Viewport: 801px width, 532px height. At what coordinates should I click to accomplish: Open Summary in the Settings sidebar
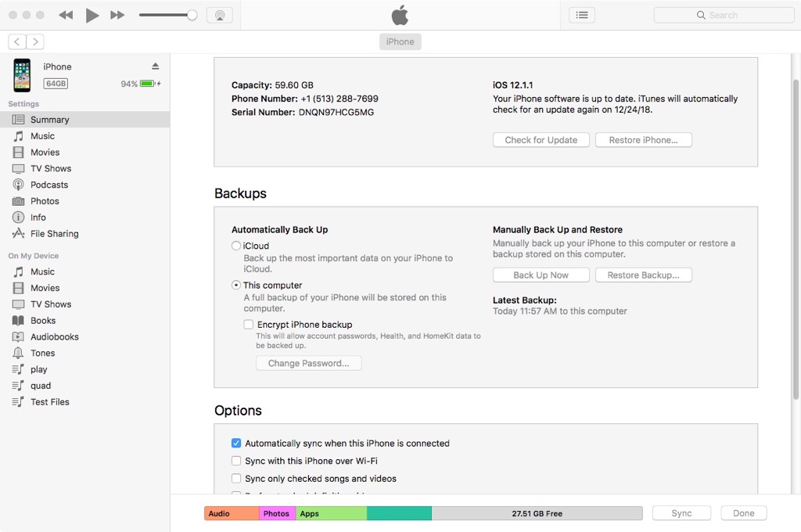(49, 120)
